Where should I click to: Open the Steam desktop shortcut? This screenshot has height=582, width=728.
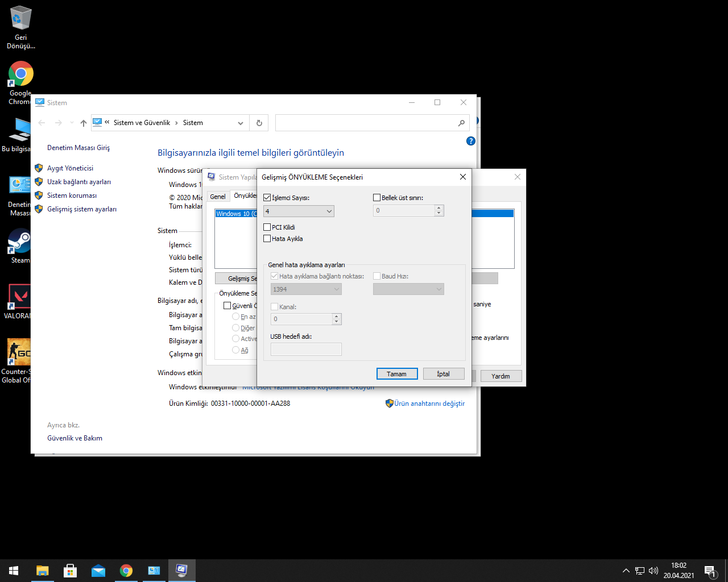pyautogui.click(x=20, y=246)
